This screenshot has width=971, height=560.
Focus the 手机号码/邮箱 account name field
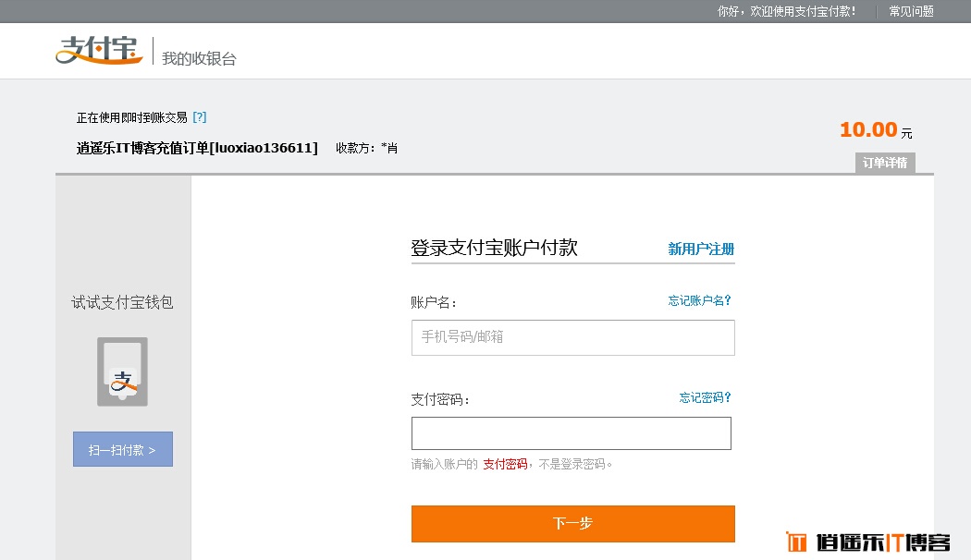(572, 337)
